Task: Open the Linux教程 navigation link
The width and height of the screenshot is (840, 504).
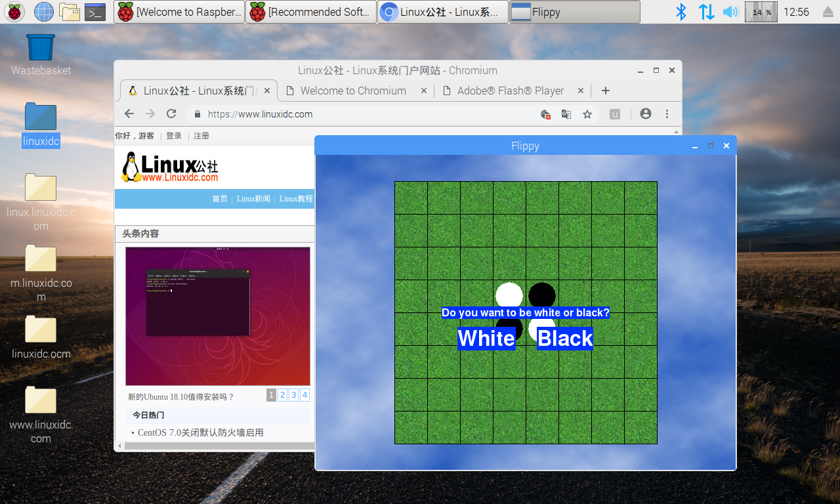Action: 297,199
